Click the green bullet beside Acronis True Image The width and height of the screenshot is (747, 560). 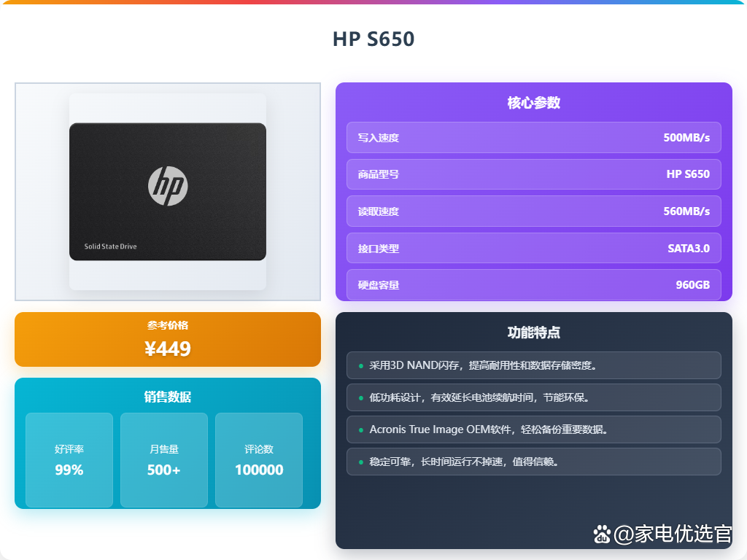[x=360, y=430]
